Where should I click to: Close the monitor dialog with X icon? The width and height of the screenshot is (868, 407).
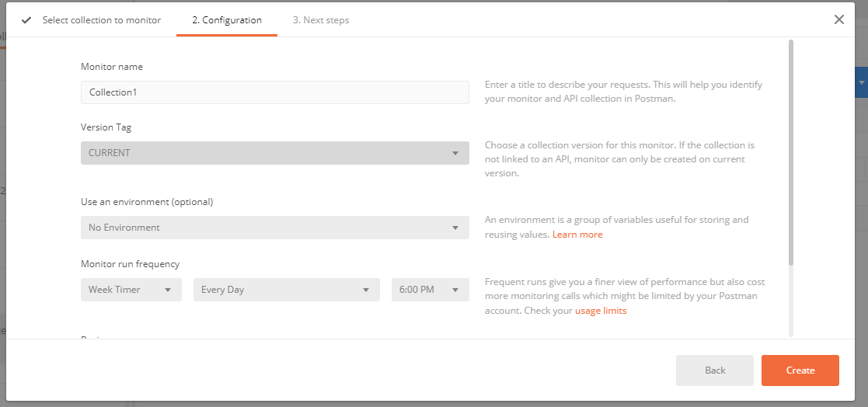tap(838, 20)
